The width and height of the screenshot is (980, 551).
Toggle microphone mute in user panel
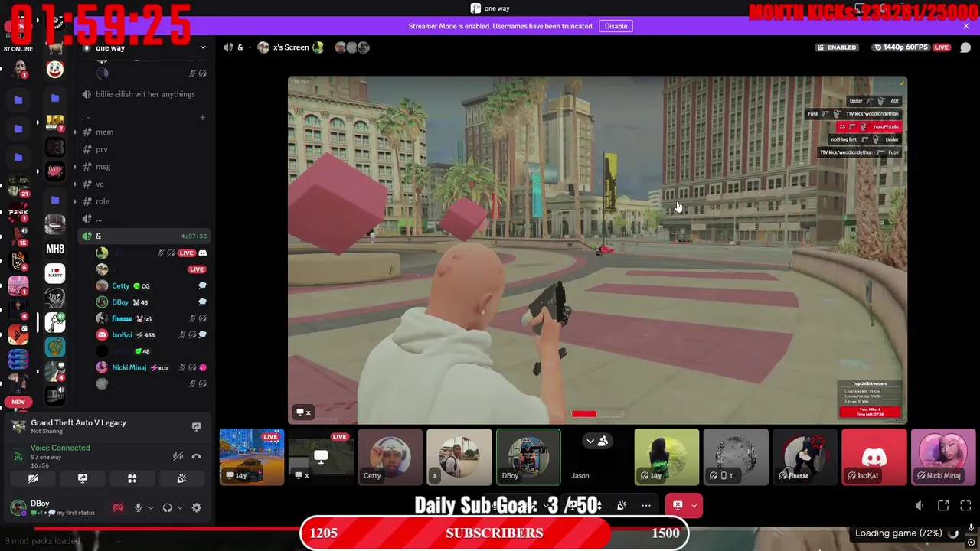pyautogui.click(x=138, y=507)
